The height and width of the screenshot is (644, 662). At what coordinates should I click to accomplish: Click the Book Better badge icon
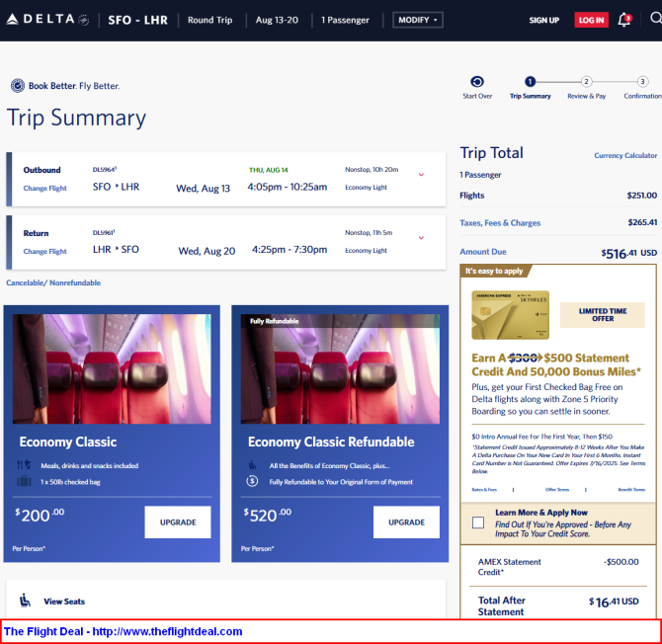pos(18,86)
